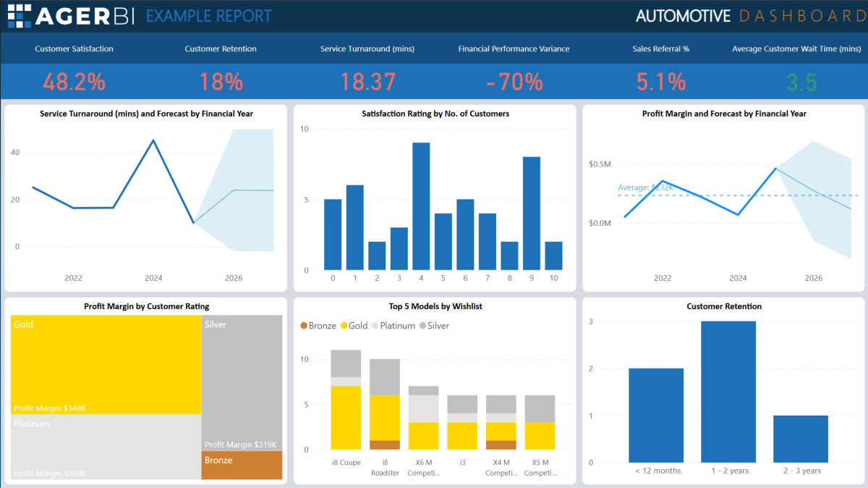Screen dimensions: 868x488
Task: Toggle the Silver legend item in wishlist chart
Action: click(435, 326)
